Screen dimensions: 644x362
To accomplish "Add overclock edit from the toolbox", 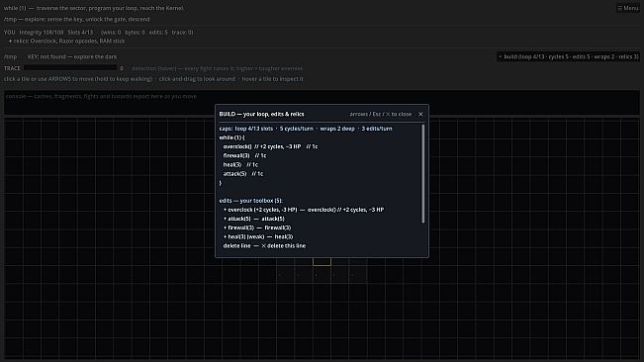I will tap(304, 210).
